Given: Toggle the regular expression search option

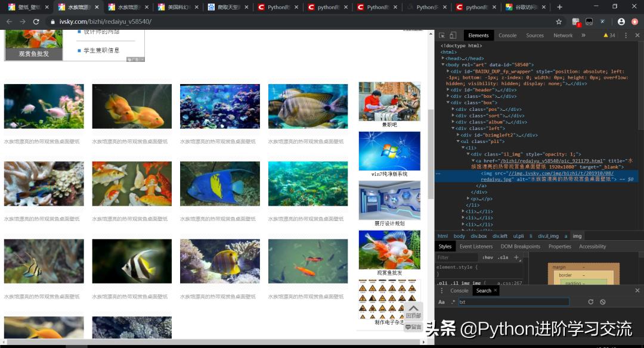Looking at the screenshot, I should click(x=453, y=302).
